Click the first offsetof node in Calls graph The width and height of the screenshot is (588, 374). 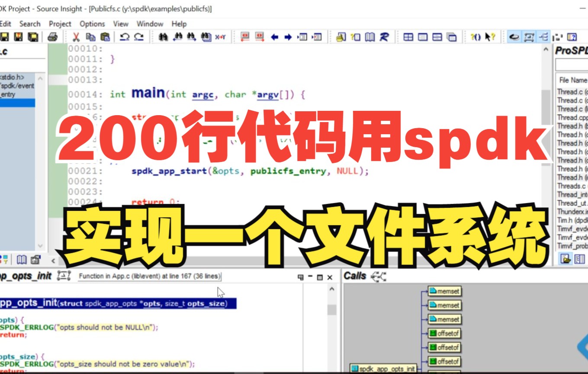(444, 333)
